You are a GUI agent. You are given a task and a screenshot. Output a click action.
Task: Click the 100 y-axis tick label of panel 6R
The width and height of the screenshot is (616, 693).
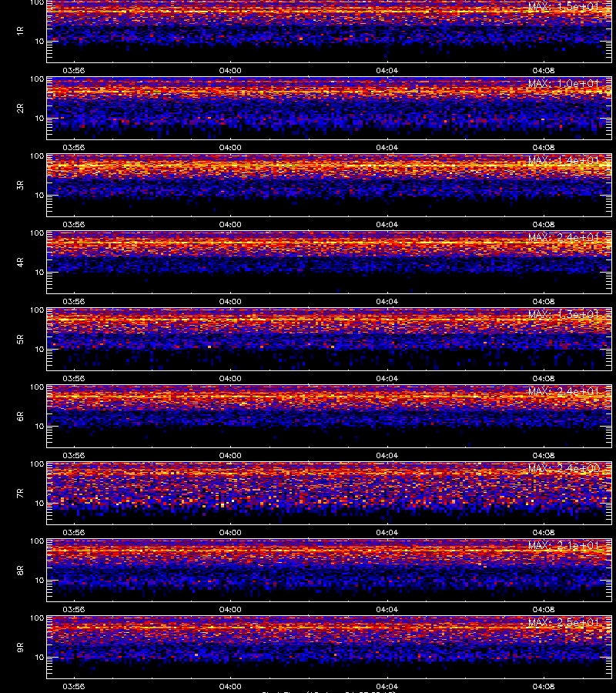tap(37, 387)
